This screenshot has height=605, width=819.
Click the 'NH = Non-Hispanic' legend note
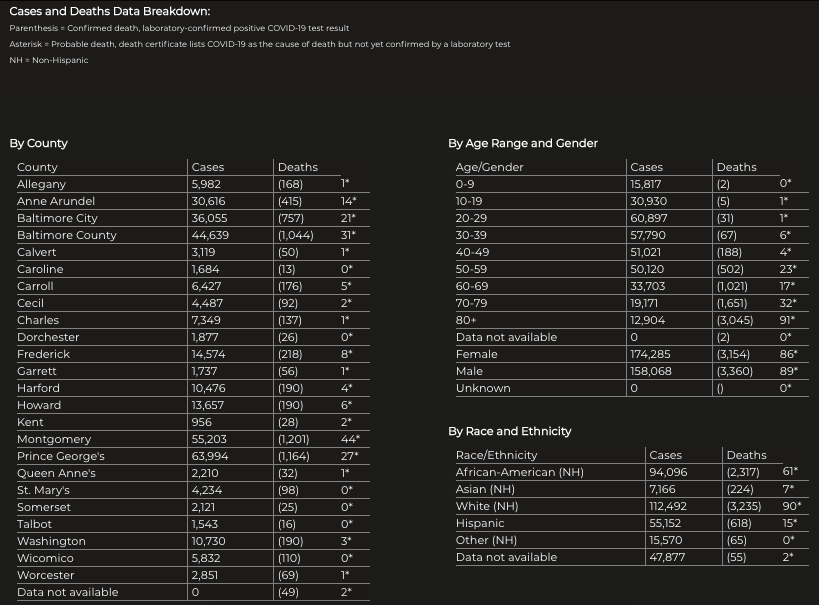49,60
